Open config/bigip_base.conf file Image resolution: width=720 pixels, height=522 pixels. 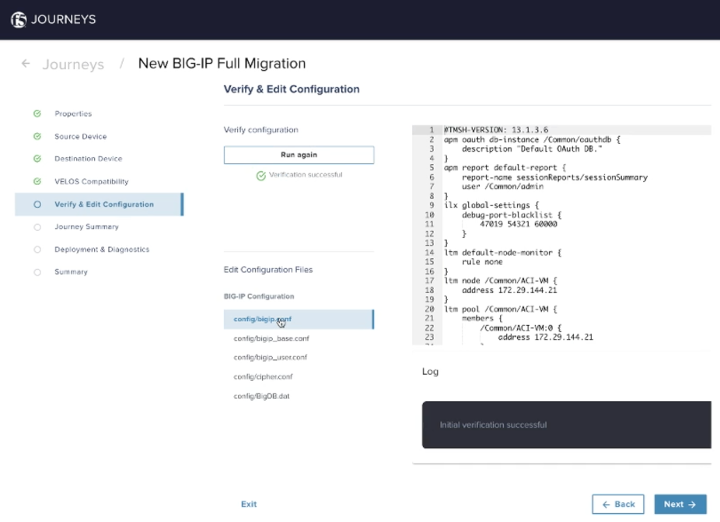(x=271, y=338)
